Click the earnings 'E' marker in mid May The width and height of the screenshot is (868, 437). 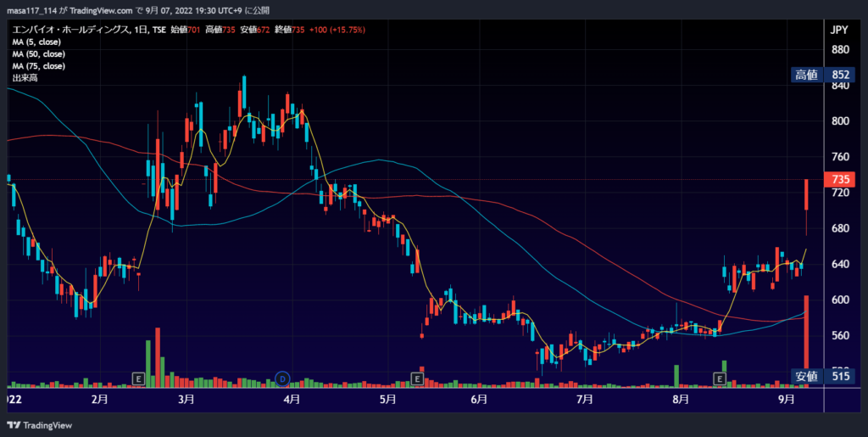coord(417,378)
